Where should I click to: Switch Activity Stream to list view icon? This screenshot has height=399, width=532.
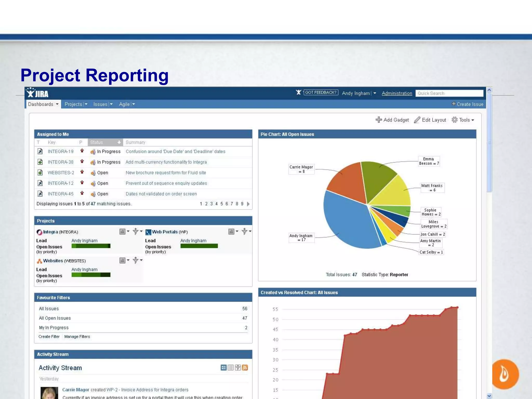(x=231, y=368)
